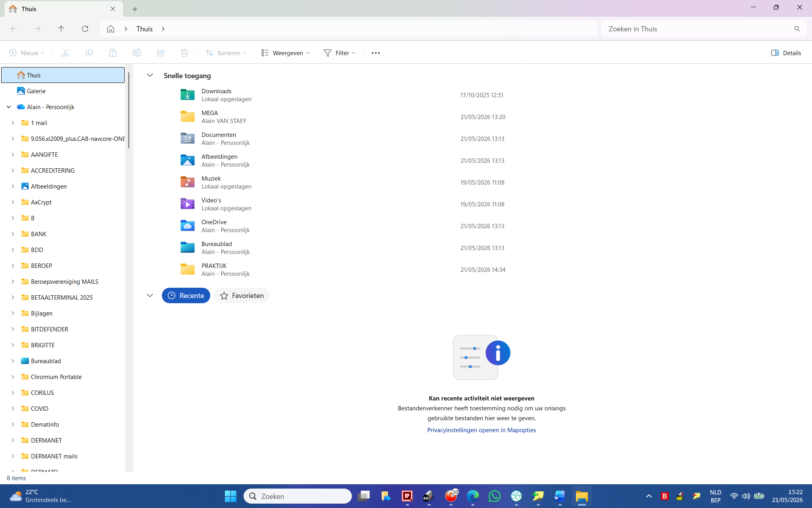Click the taskbar Zoeken search box
The height and width of the screenshot is (508, 812).
click(298, 496)
